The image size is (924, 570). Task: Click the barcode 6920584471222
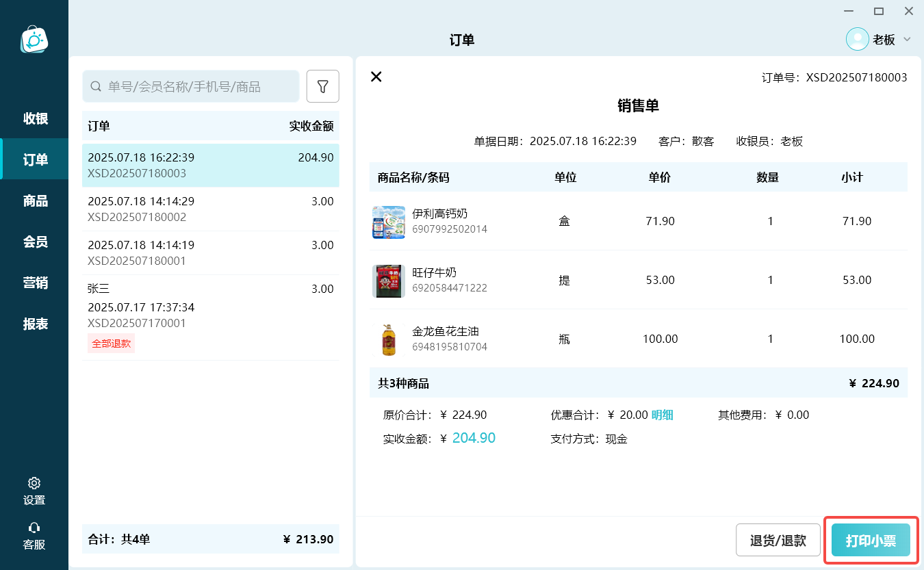450,288
